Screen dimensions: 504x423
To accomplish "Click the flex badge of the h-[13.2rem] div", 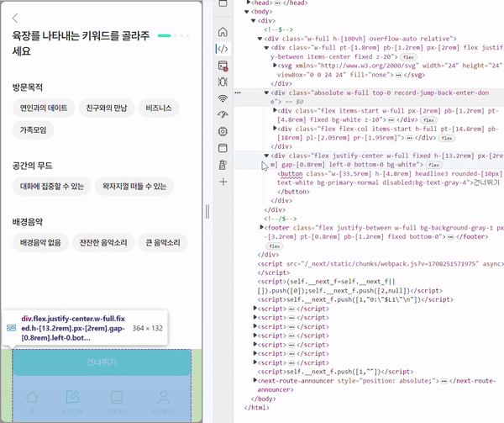I will pyautogui.click(x=433, y=165).
